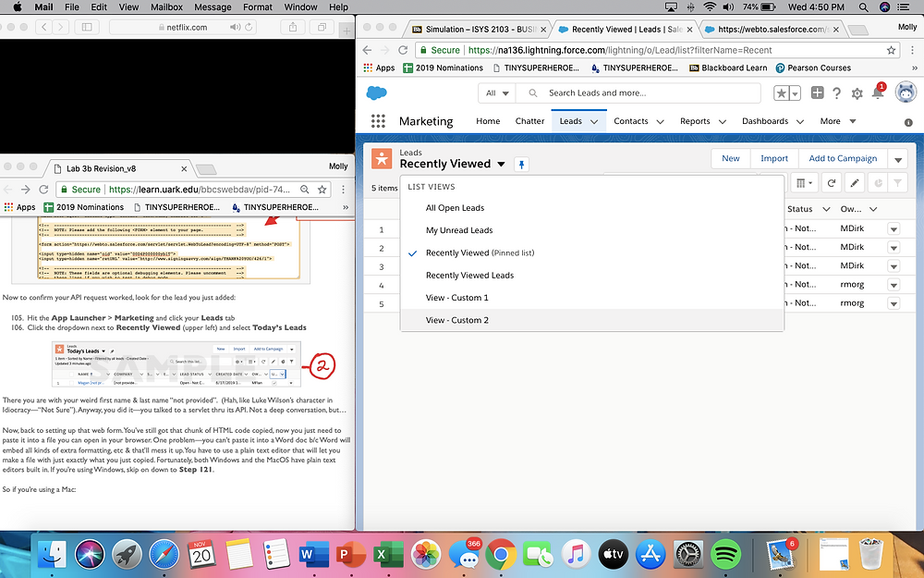Expand the Owner column header menu
The width and height of the screenshot is (924, 578).
pos(873,209)
